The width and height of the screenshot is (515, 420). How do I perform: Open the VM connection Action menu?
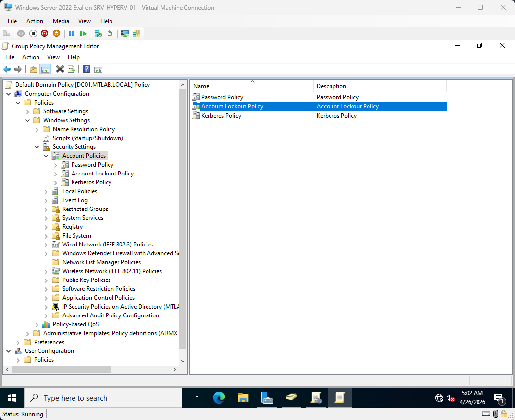point(35,21)
